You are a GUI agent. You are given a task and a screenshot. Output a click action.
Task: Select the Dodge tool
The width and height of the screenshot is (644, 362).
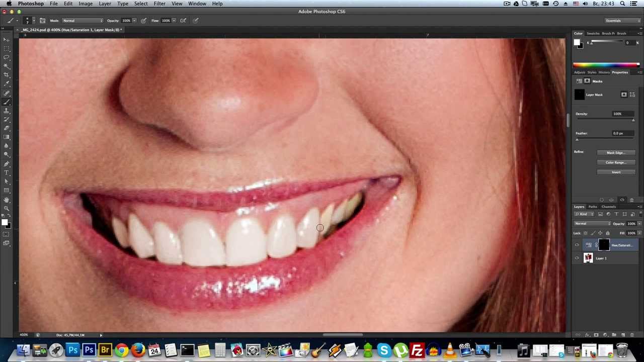pos(7,154)
